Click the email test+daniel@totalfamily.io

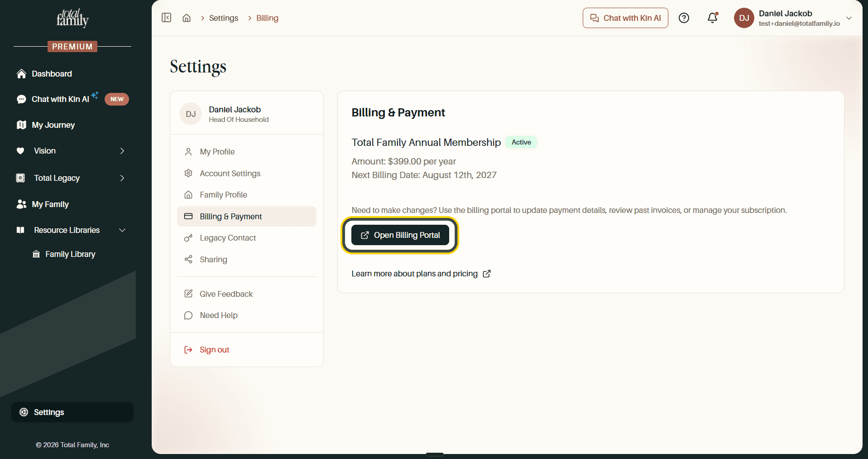click(x=799, y=24)
